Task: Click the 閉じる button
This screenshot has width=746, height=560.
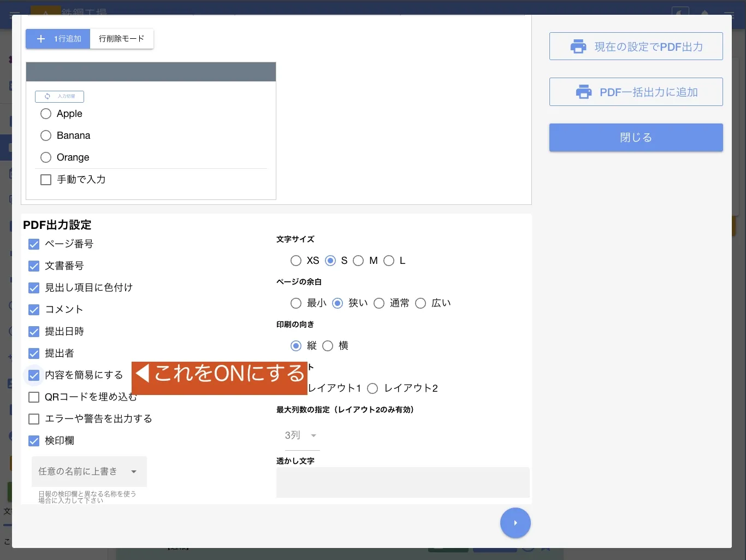Action: tap(636, 138)
